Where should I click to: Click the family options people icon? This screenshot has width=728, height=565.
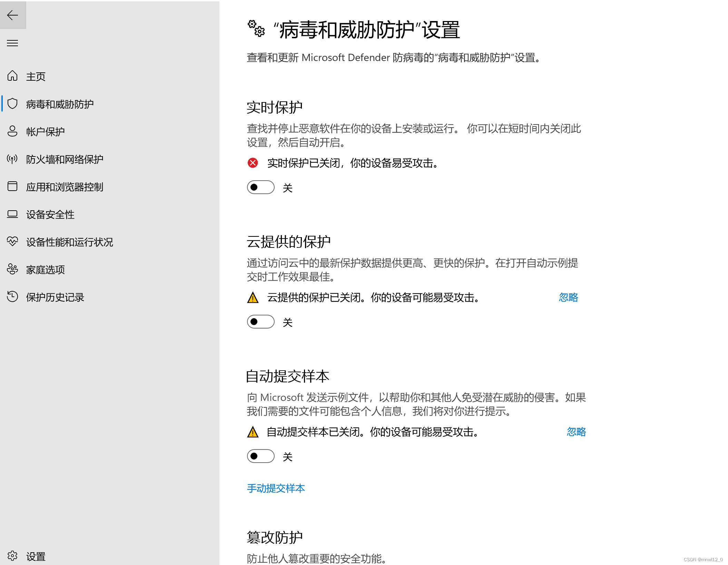(12, 269)
